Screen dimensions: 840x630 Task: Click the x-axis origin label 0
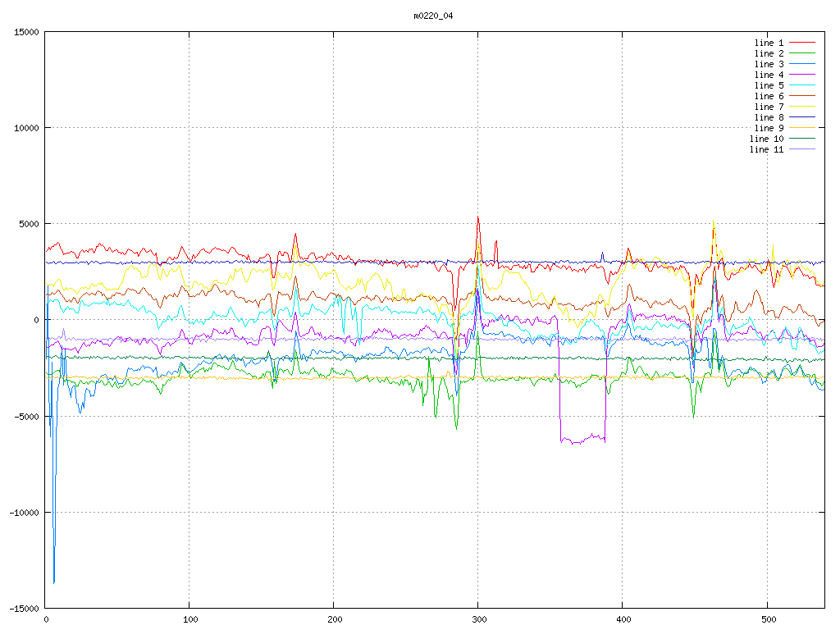[x=46, y=620]
